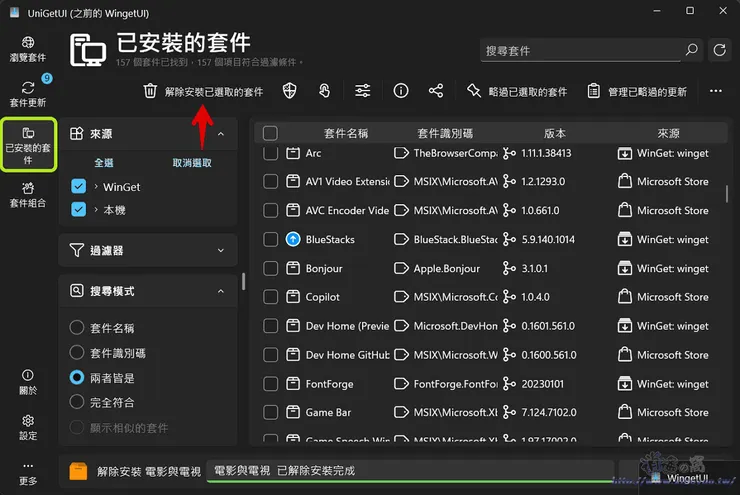Click the version branch icon beside 3.1.0.1
The height and width of the screenshot is (495, 740).
509,268
